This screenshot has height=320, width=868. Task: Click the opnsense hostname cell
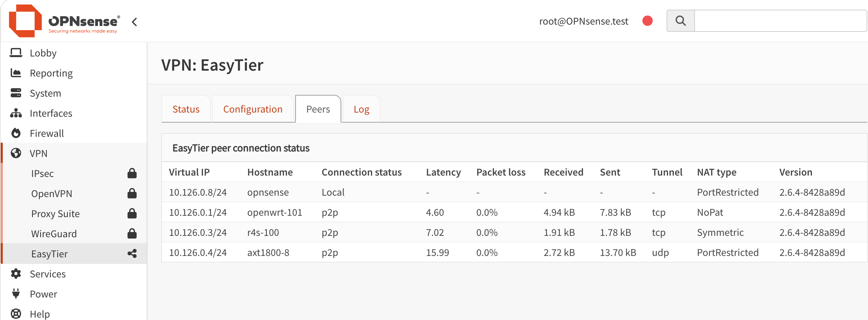pyautogui.click(x=268, y=192)
